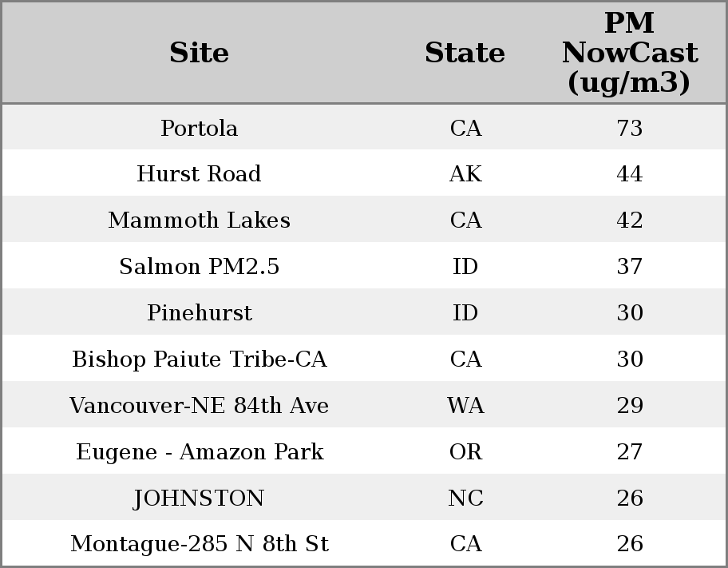Select the Bishop Paiute Tribe-CA site
The width and height of the screenshot is (728, 568).
click(x=199, y=359)
